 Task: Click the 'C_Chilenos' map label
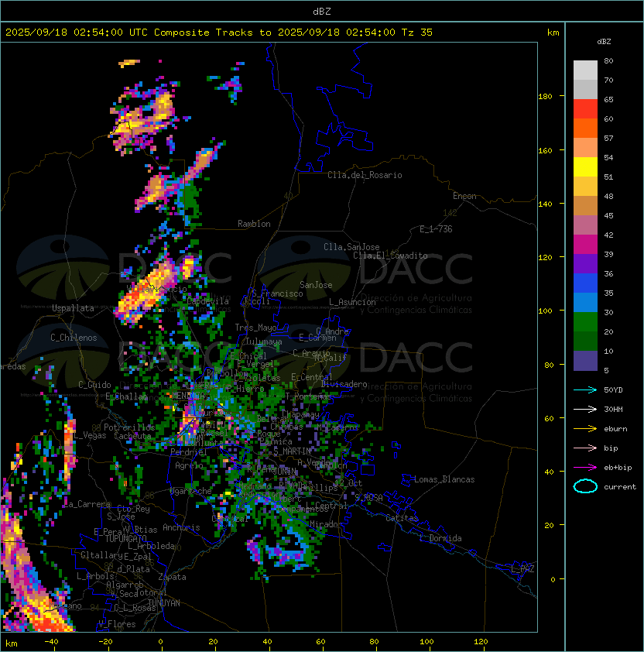(74, 338)
